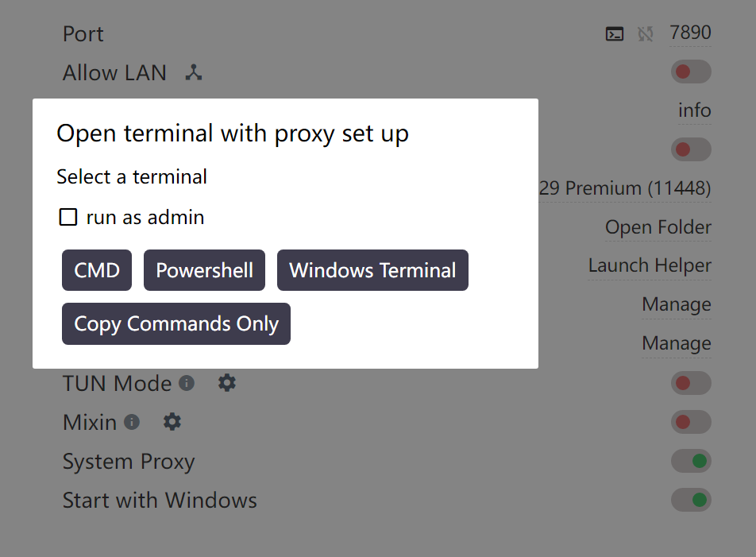Viewport: 756px width, 557px height.
Task: Choose the Powershell button
Action: coord(204,270)
